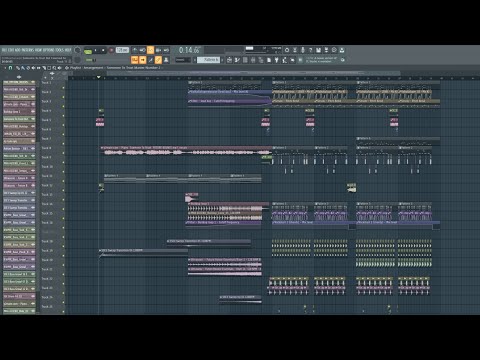The height and width of the screenshot is (360, 480).
Task: Select the Mute tool in Playlist
Action: 33,68
